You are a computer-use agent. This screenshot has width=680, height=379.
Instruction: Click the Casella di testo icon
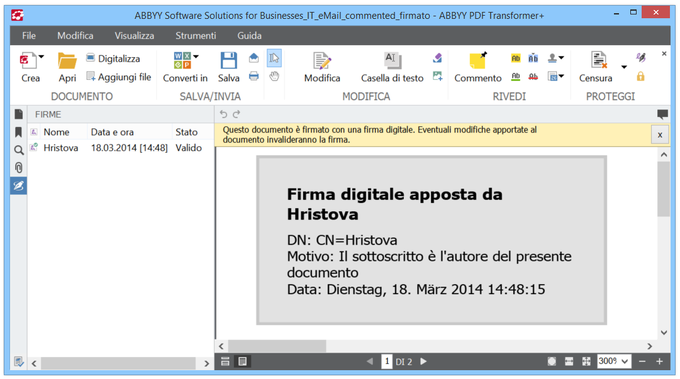tap(392, 60)
